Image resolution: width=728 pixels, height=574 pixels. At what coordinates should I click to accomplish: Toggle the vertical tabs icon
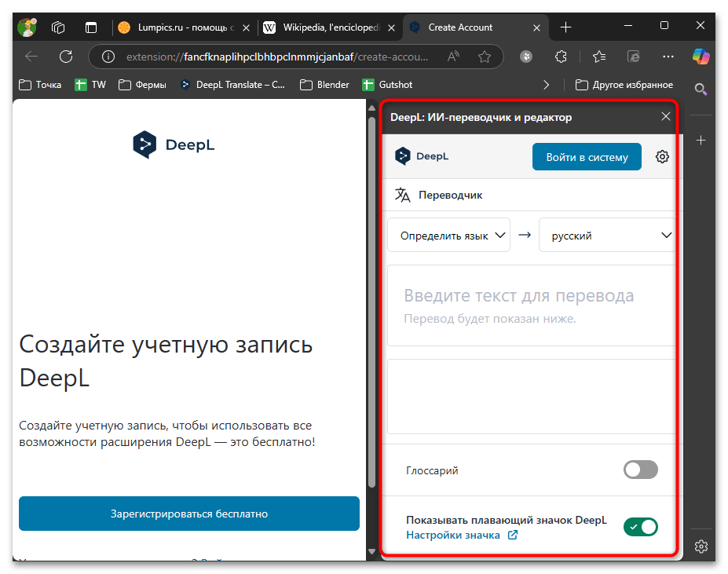[x=91, y=27]
